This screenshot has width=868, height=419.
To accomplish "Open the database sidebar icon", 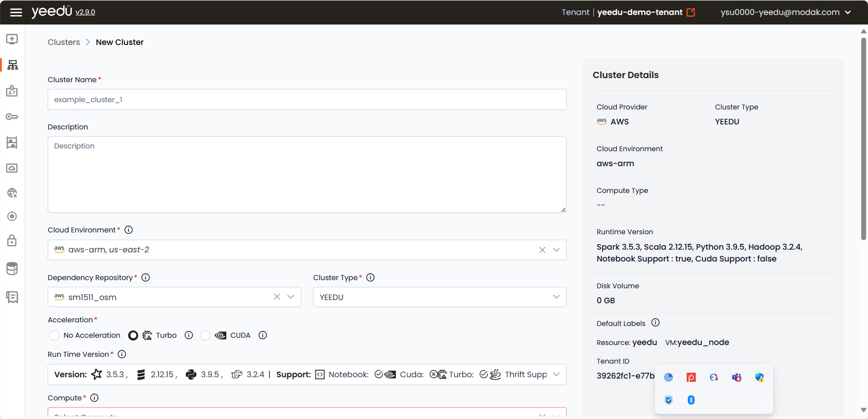I will (12, 268).
